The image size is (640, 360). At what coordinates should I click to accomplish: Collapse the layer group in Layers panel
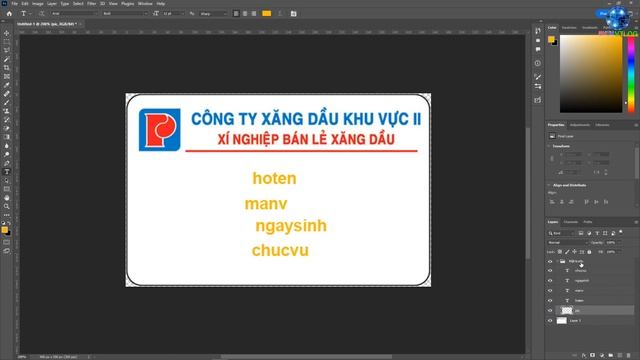(x=557, y=261)
